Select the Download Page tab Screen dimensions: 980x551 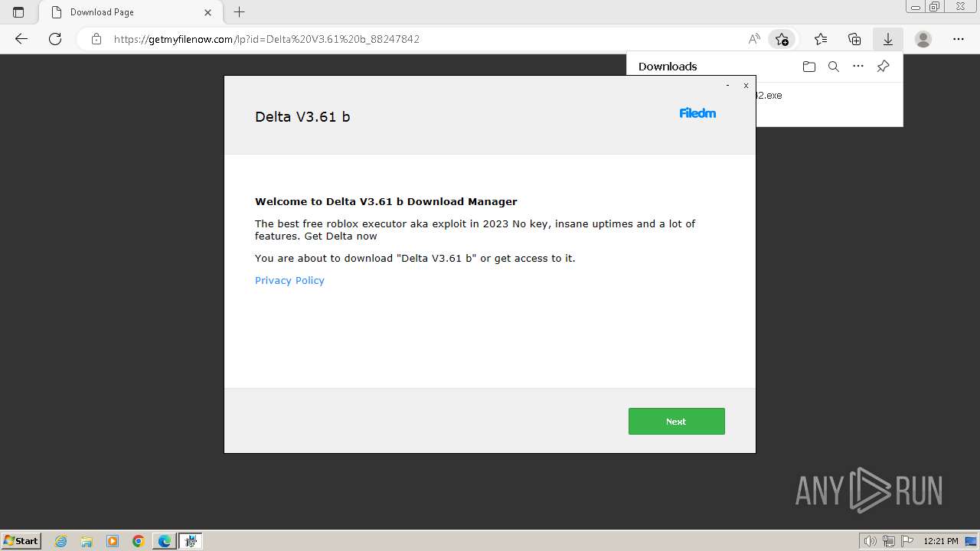tap(130, 12)
